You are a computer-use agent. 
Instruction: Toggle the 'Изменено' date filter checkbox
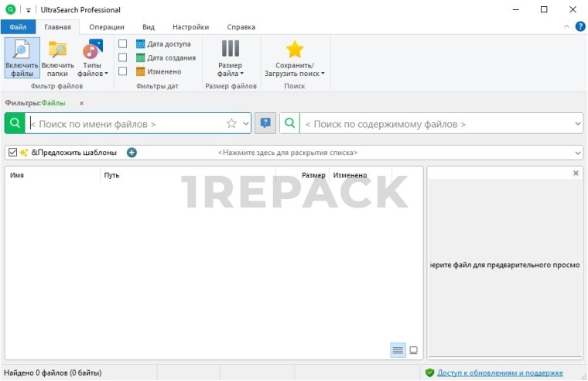point(122,71)
